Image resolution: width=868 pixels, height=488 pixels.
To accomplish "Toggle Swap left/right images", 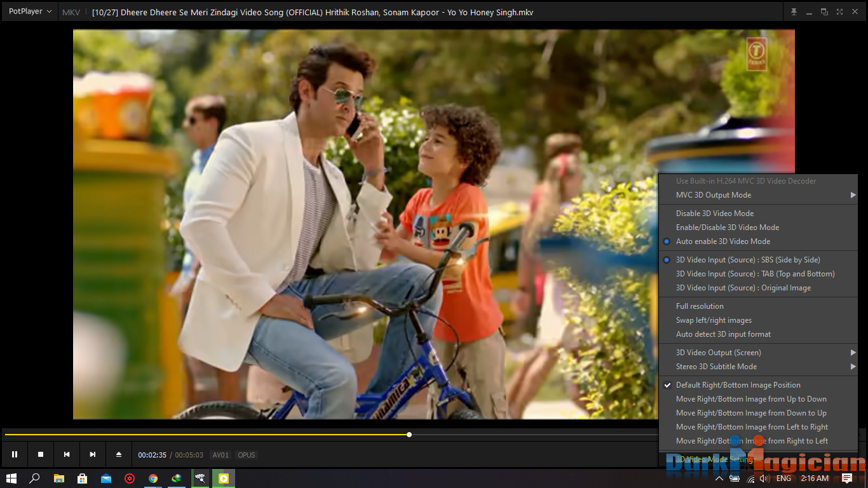I will click(758, 320).
